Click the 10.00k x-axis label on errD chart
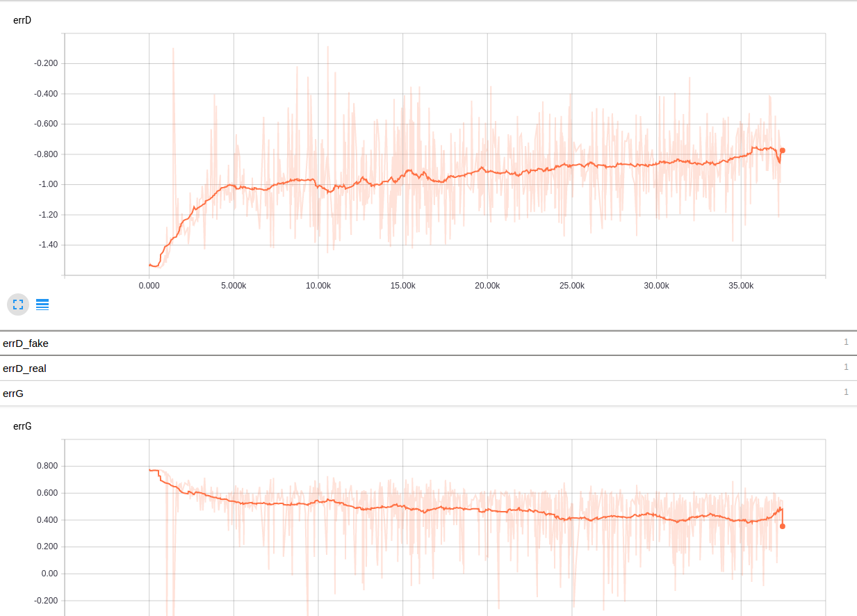This screenshot has height=616, width=857. (318, 286)
